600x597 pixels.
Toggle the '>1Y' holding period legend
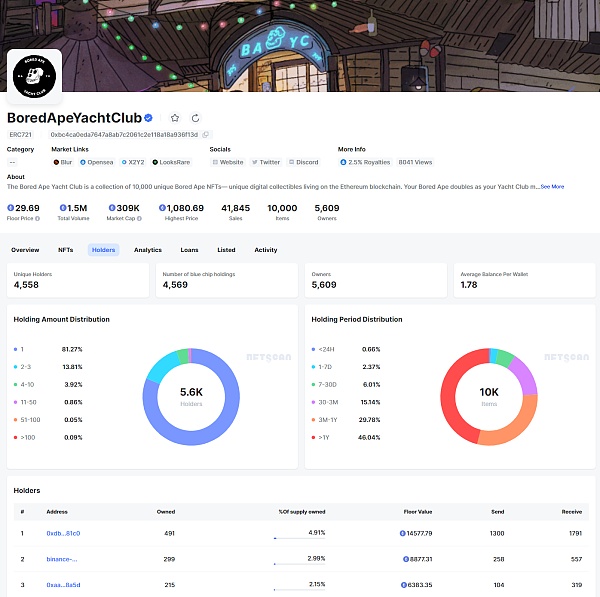[x=346, y=437]
